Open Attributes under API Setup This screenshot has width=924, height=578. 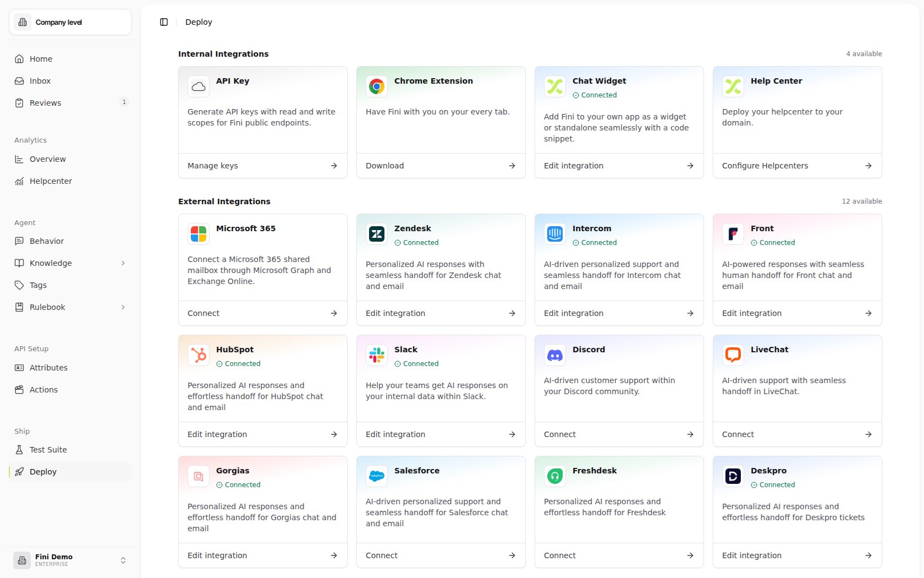pos(70,368)
